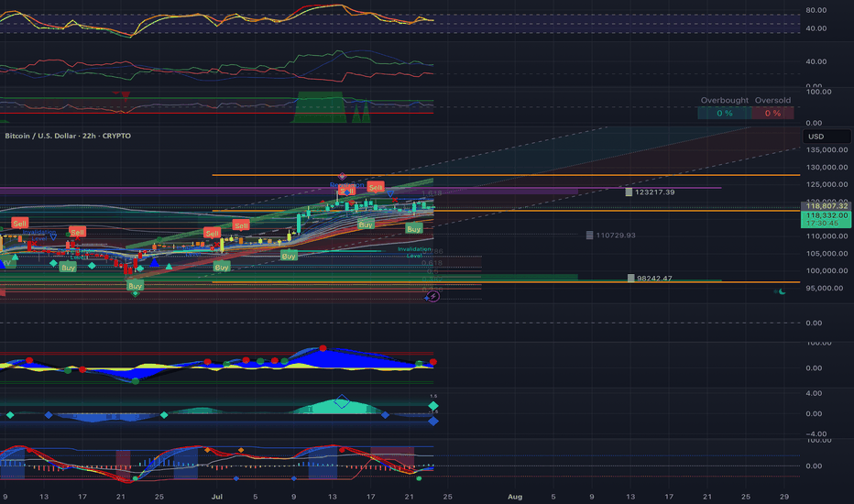
Task: Click the outlined blue diamond on the teal oscillator peak
Action: coord(342,401)
